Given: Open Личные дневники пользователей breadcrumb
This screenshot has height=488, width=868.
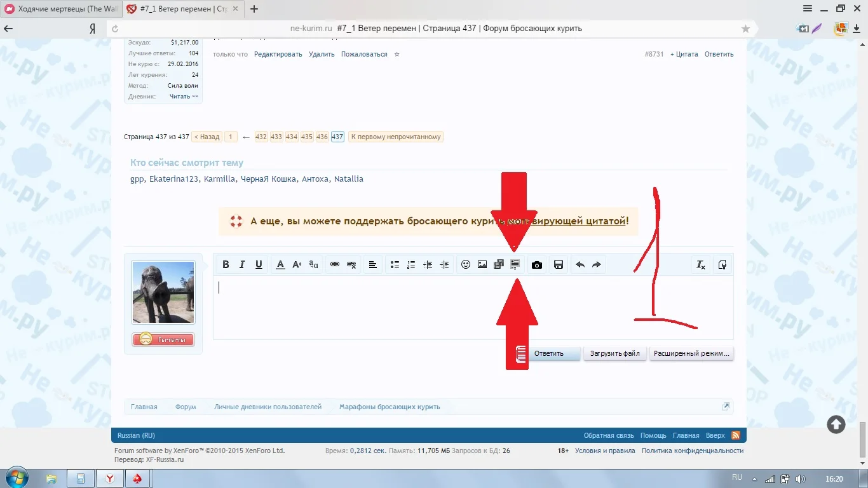Looking at the screenshot, I should tap(268, 407).
